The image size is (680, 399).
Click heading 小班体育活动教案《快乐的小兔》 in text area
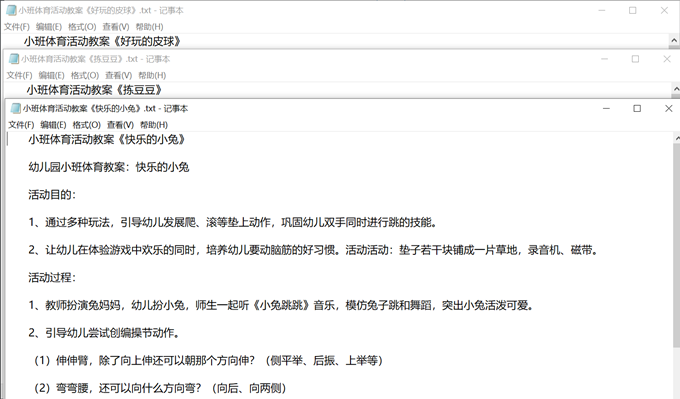click(107, 140)
